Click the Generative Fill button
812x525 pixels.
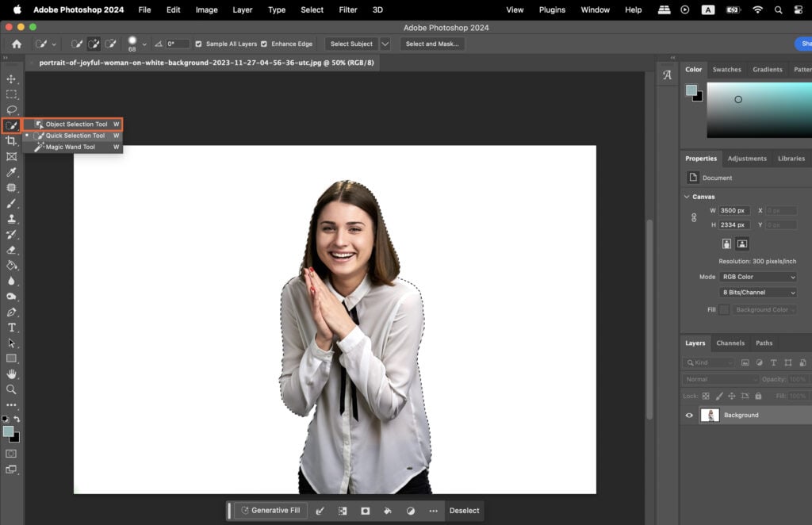click(x=272, y=511)
